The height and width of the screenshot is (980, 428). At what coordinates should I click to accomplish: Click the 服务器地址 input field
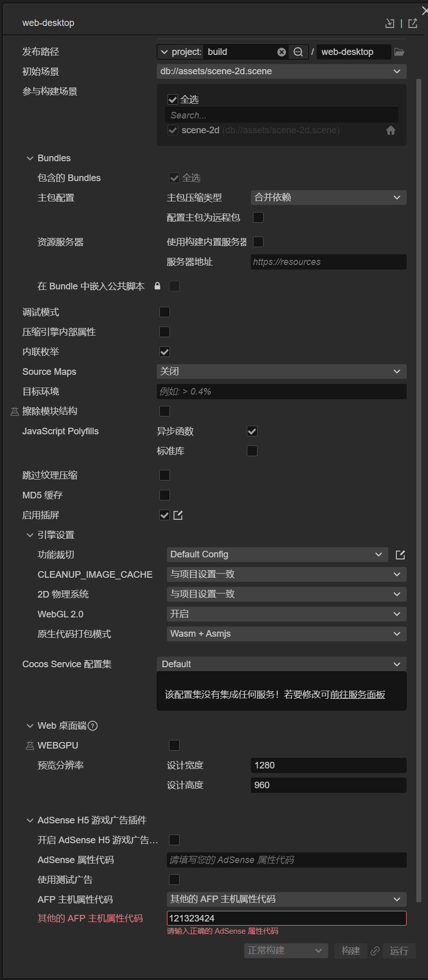click(328, 262)
